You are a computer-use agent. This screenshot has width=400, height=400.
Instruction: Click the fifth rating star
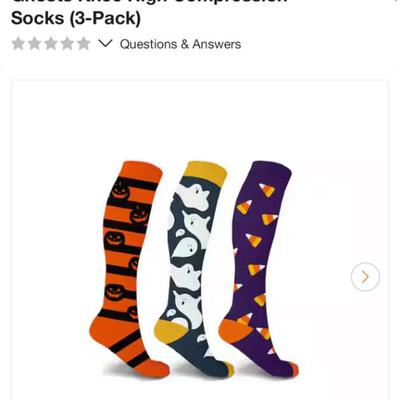[83, 44]
